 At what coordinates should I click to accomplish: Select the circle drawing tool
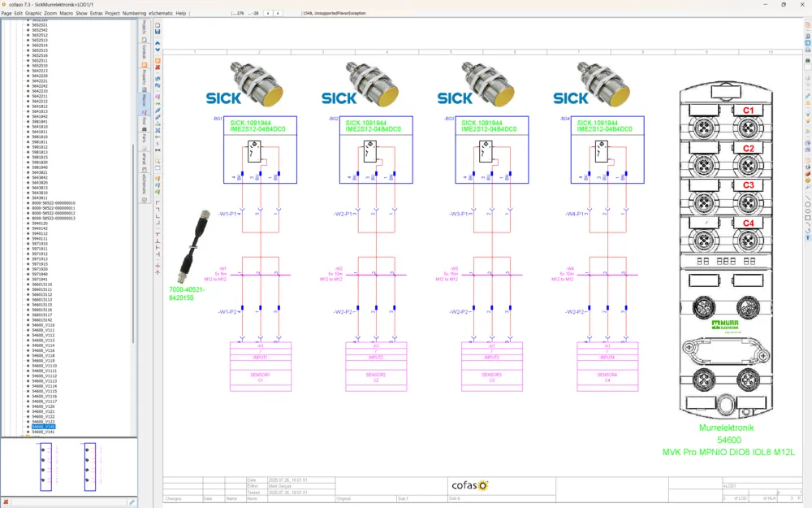(x=807, y=205)
